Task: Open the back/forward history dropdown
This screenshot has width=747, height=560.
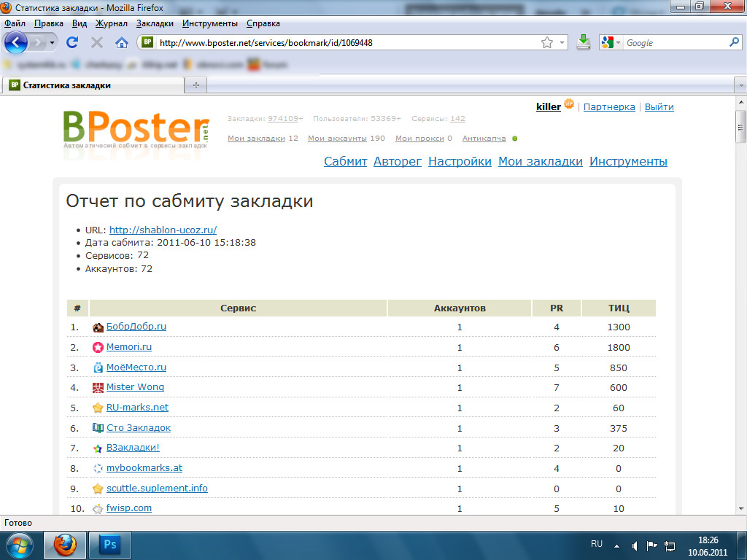Action: point(52,43)
